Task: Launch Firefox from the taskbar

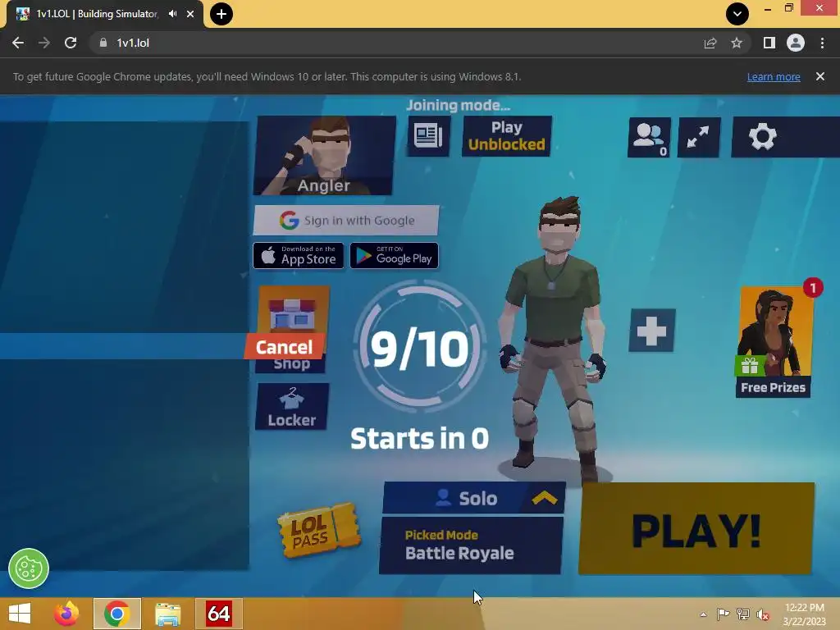Action: click(x=66, y=614)
